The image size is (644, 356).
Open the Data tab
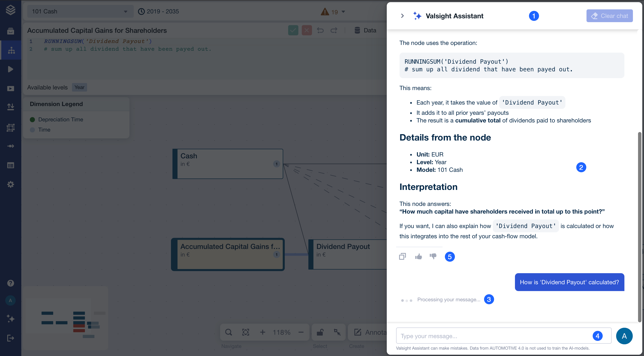365,30
